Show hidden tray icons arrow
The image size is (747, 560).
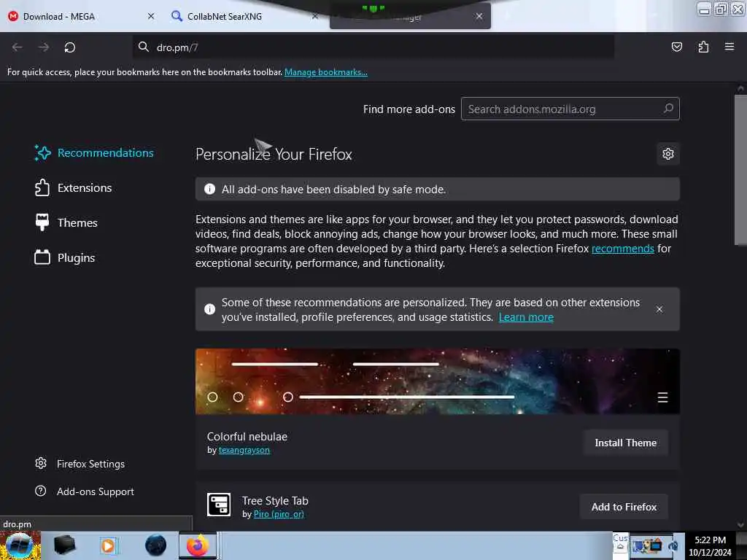coord(620,547)
